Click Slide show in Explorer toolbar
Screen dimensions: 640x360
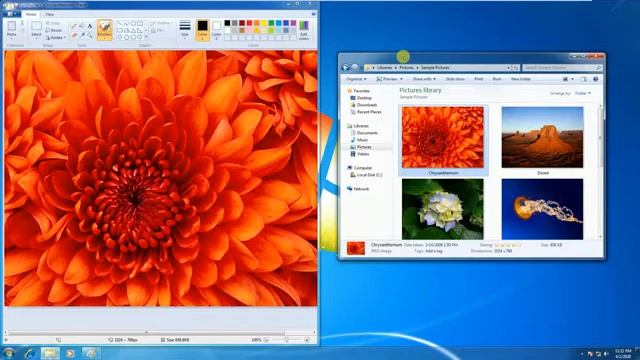point(455,79)
